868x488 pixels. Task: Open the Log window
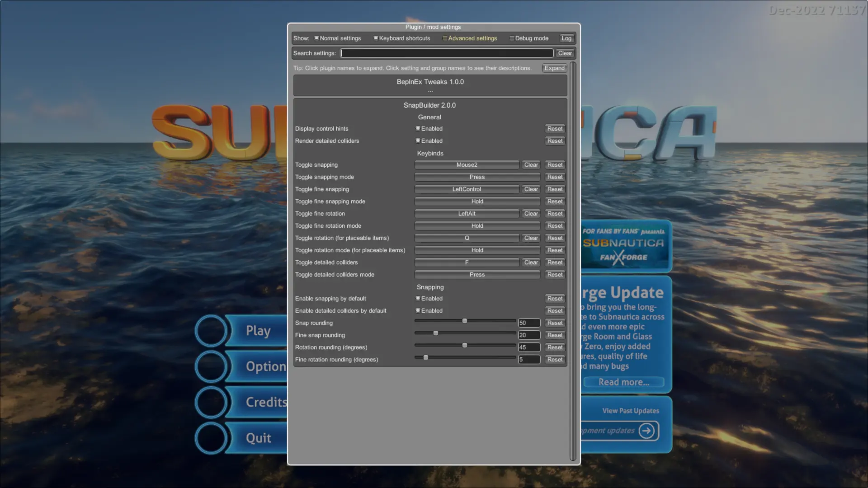566,38
